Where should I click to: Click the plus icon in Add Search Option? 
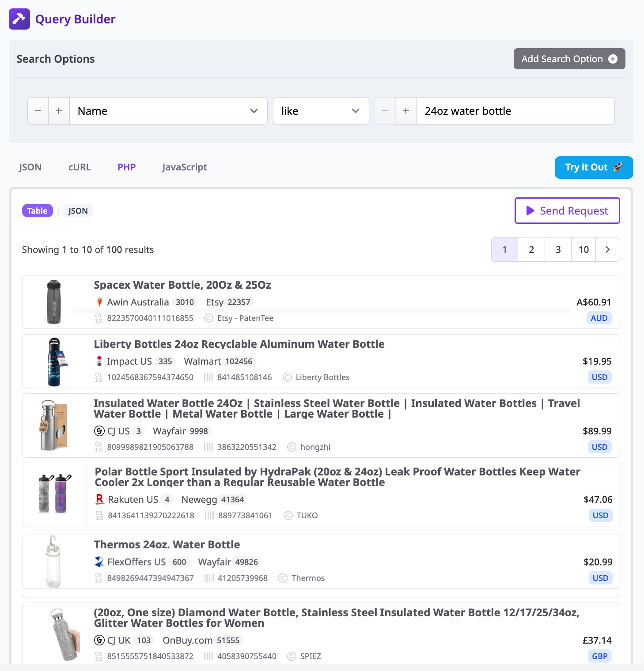pos(613,59)
